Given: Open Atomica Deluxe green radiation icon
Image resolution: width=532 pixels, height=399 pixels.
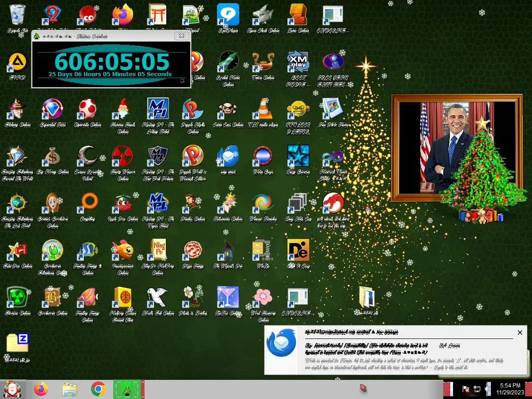Looking at the screenshot, I should (x=17, y=298).
